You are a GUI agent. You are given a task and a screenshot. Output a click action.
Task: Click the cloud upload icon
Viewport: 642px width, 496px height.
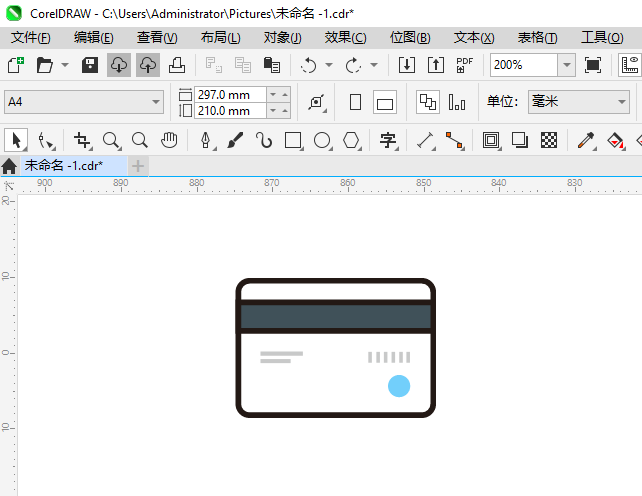[148, 65]
